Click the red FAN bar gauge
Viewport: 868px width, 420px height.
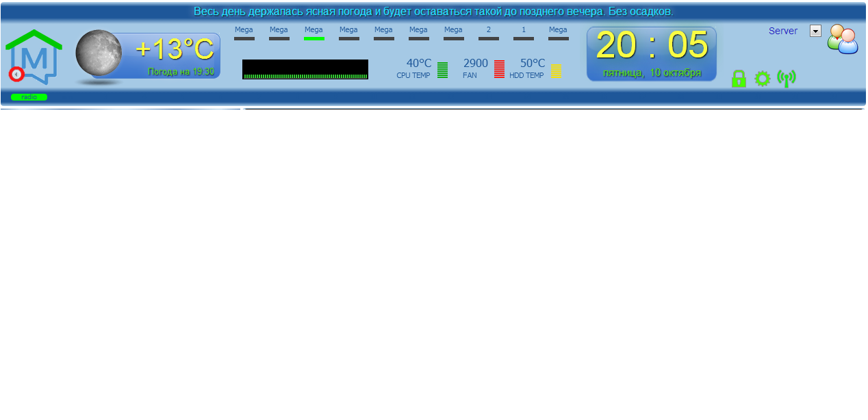[499, 69]
